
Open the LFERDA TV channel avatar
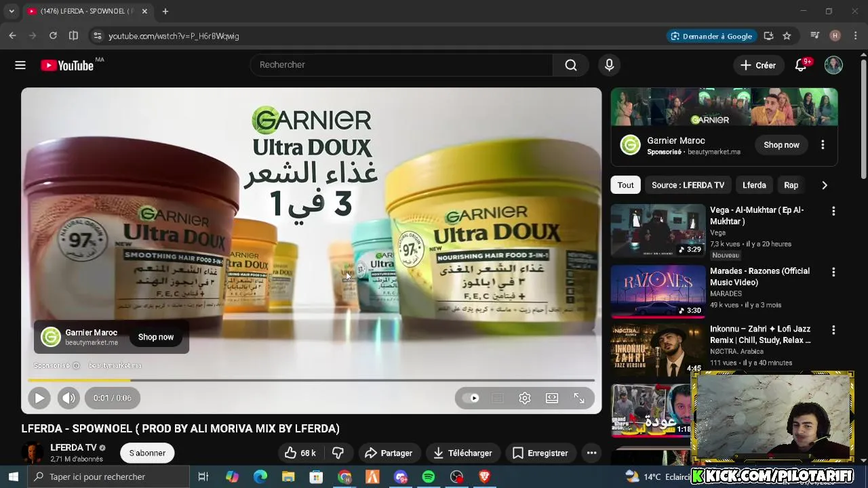pyautogui.click(x=32, y=453)
